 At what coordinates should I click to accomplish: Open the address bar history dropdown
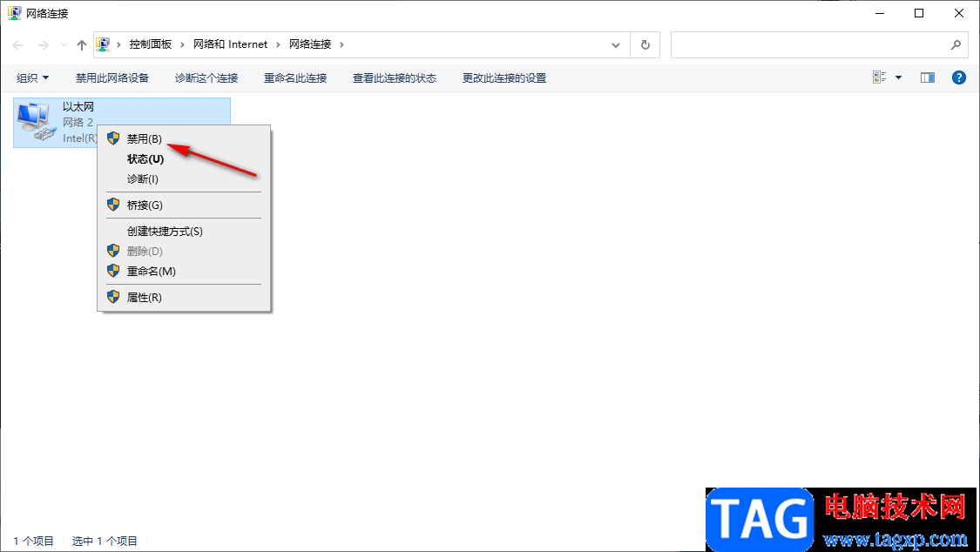[616, 45]
